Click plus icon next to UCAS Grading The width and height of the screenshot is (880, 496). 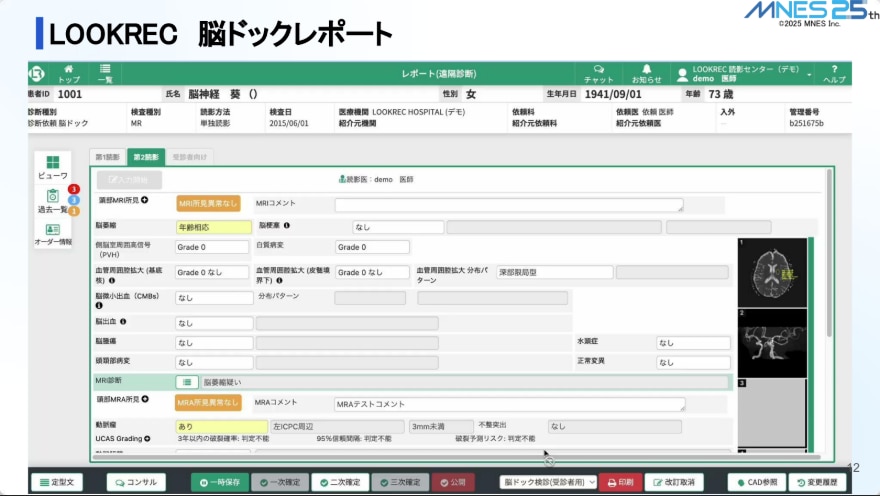tap(147, 439)
